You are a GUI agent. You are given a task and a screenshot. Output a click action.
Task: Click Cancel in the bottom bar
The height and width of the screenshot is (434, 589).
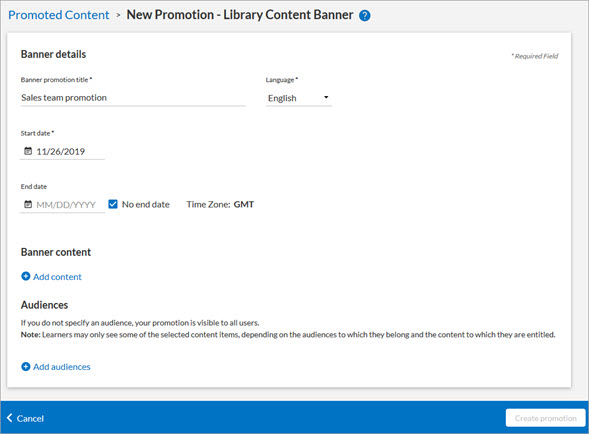[30, 418]
